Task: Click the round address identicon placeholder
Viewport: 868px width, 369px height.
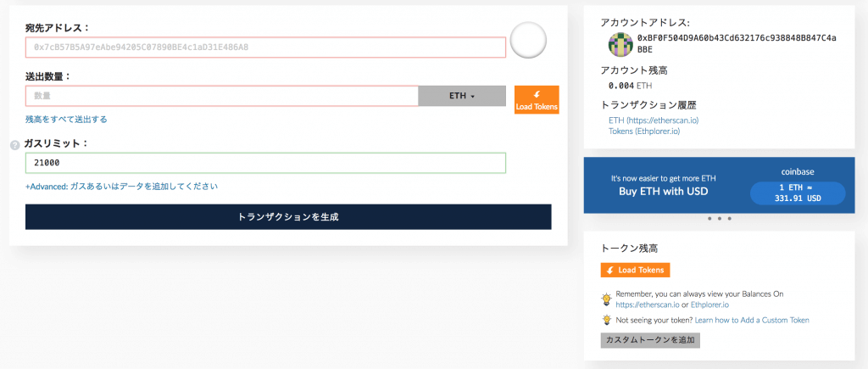Action: (x=528, y=40)
